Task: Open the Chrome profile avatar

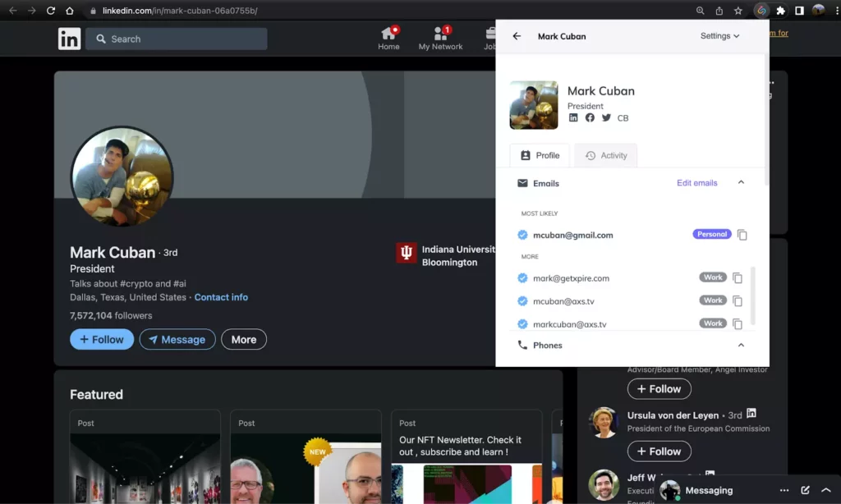Action: [x=818, y=10]
